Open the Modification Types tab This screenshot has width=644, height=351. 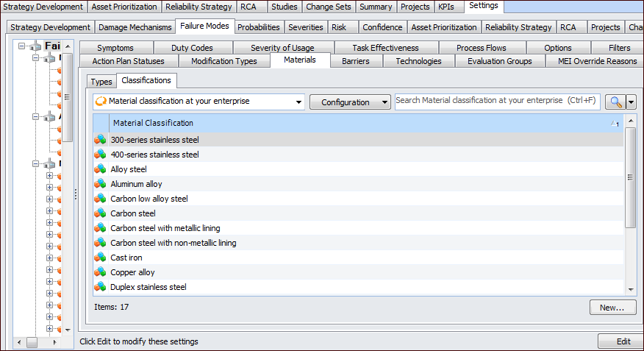point(223,61)
